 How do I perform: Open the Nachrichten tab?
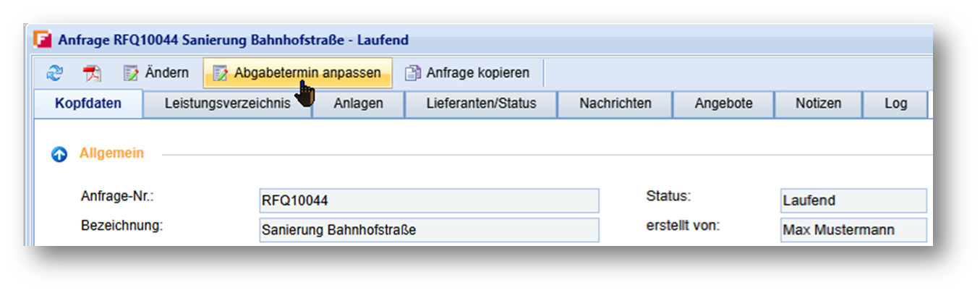[x=615, y=103]
